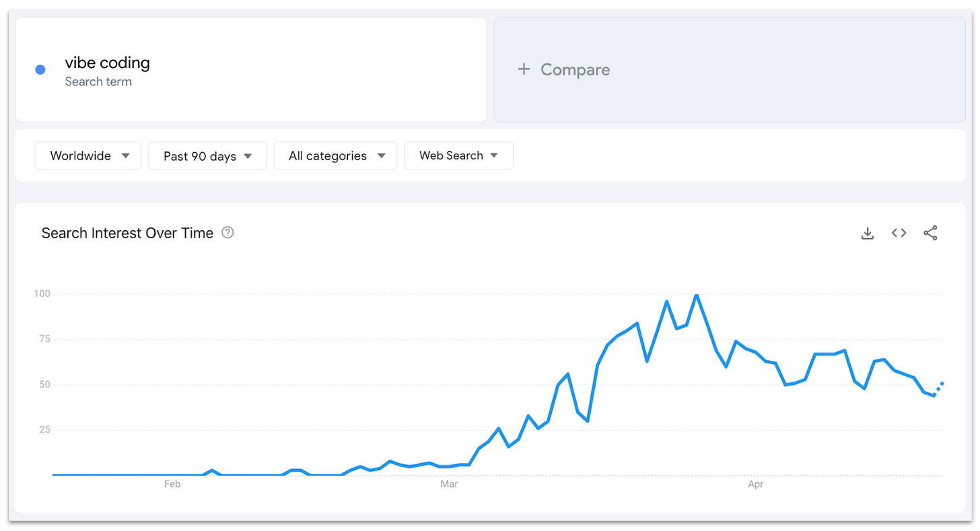Image resolution: width=980 pixels, height=531 pixels.
Task: Open the Web Search type dropdown
Action: point(458,155)
